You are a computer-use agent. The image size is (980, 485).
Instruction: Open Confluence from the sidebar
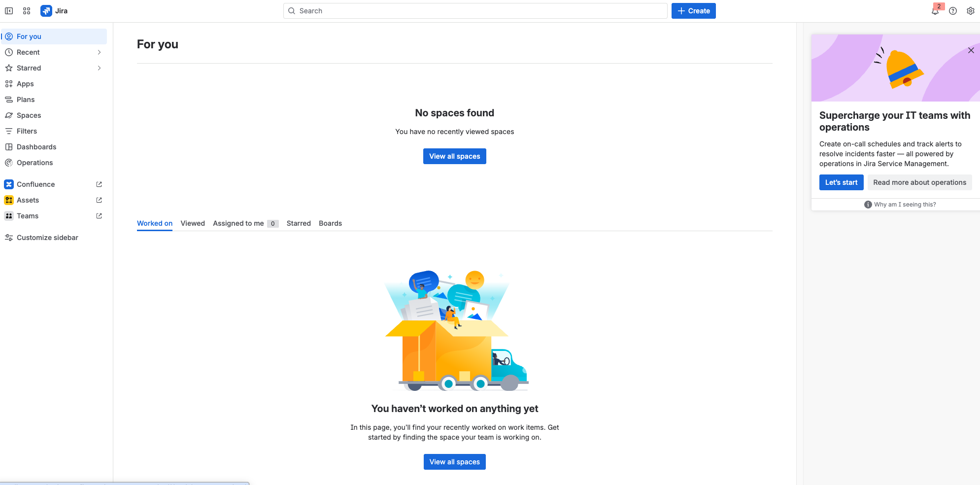[36, 184]
